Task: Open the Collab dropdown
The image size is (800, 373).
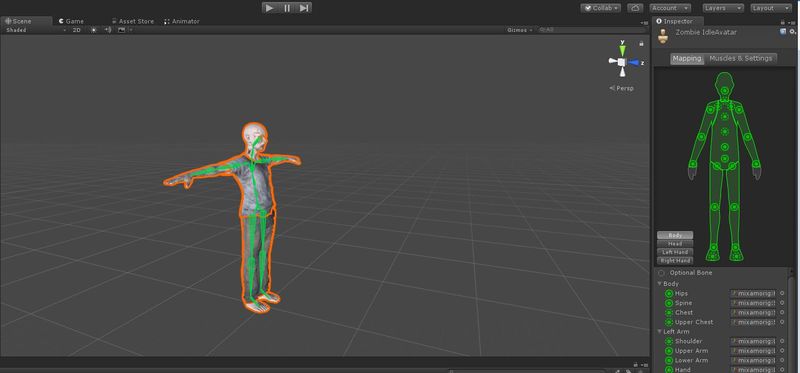Action: click(601, 8)
